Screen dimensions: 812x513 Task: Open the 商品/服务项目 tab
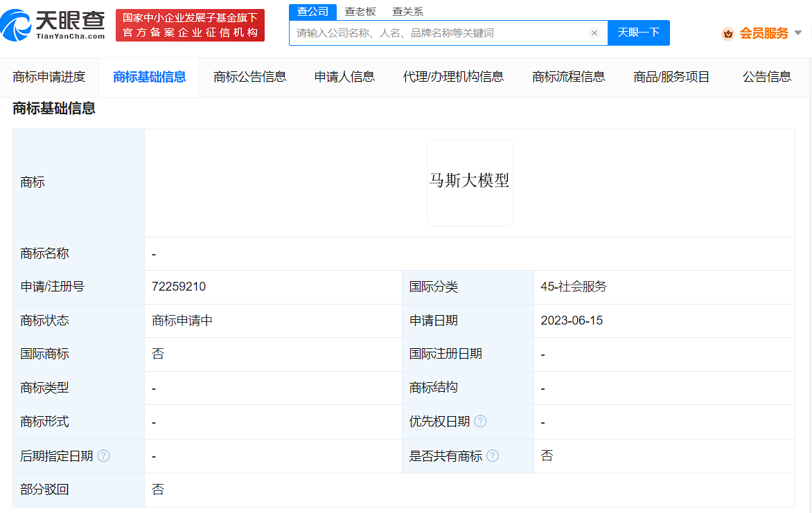tap(671, 77)
